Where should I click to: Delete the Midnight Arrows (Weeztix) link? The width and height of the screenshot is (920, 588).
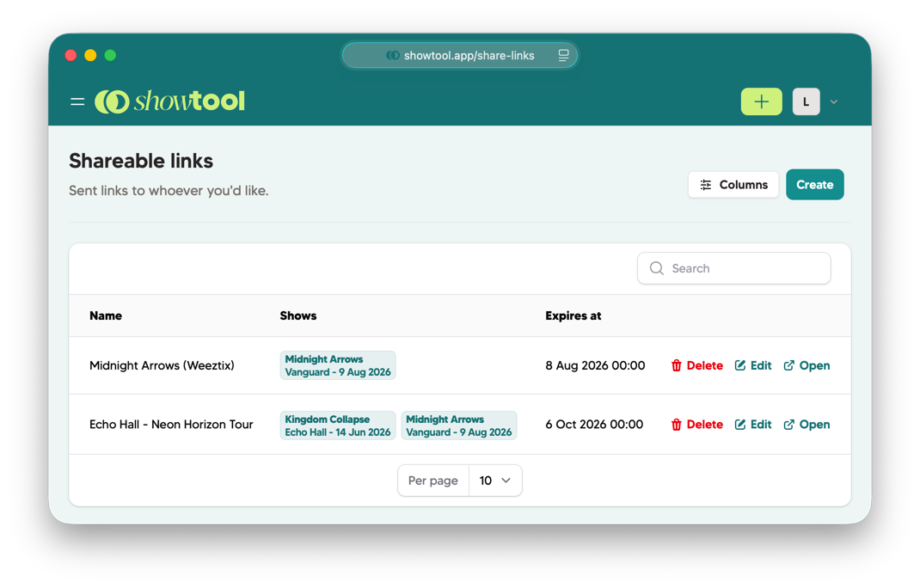click(x=697, y=365)
